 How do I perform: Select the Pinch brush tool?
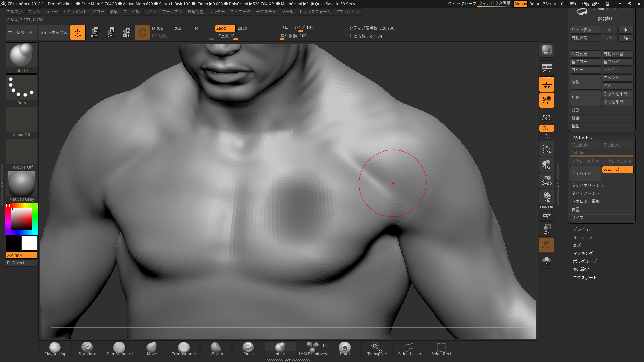point(248,348)
